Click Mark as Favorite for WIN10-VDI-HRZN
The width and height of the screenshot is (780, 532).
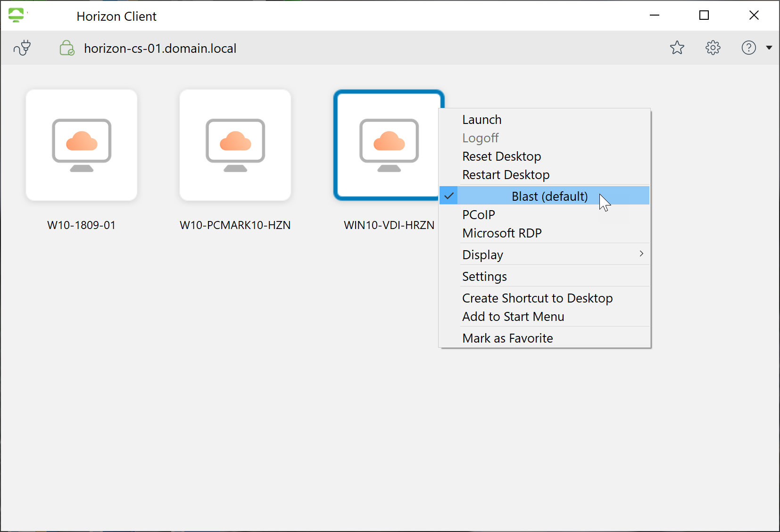tap(507, 337)
